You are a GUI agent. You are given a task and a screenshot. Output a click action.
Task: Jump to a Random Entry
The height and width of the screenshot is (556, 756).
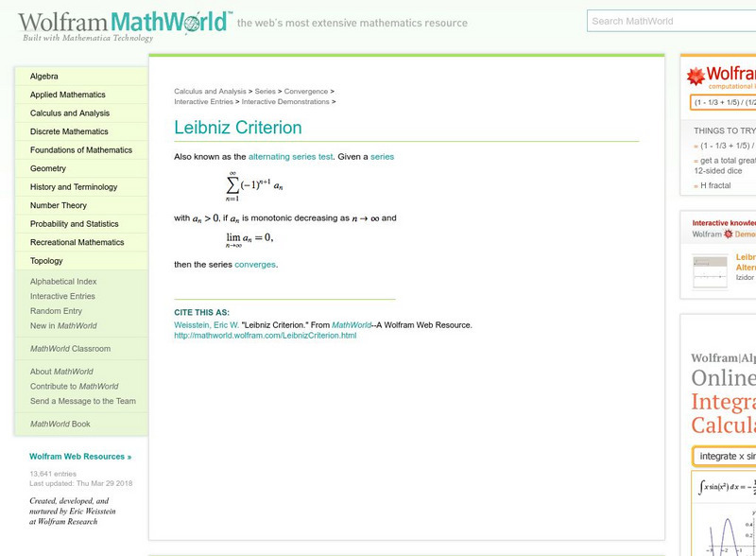tap(56, 311)
